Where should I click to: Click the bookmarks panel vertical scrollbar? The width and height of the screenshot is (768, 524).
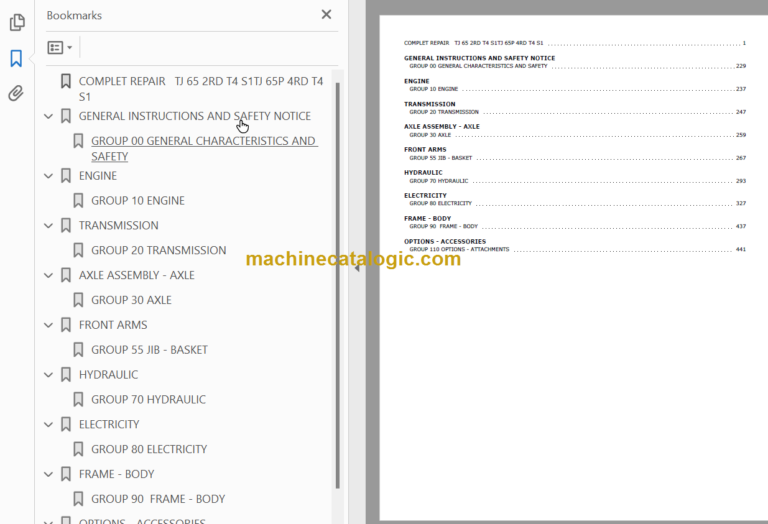[337, 285]
